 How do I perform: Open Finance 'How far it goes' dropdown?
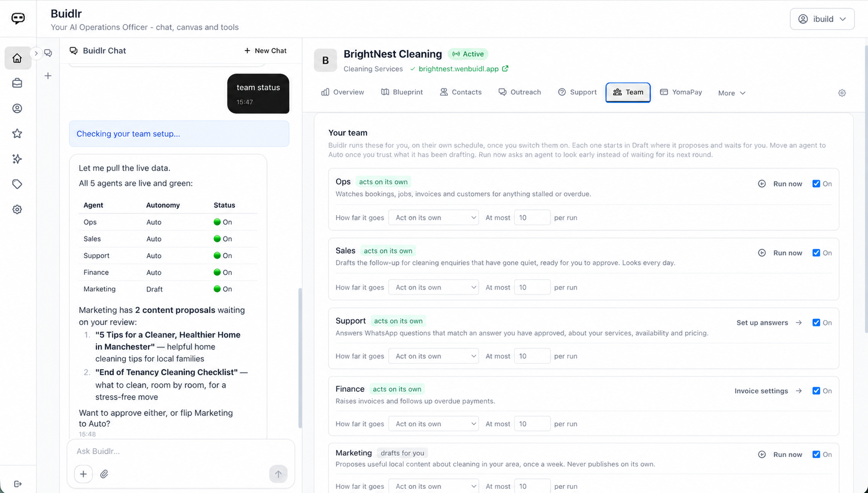(434, 424)
